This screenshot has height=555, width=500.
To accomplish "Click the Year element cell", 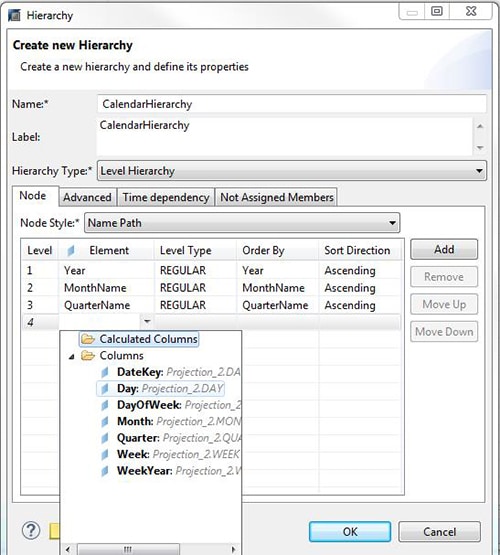I will point(106,271).
